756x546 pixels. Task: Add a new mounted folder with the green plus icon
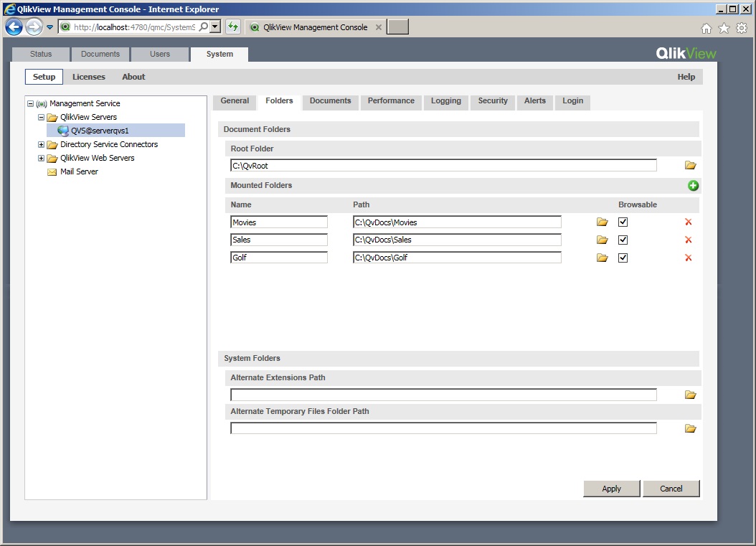pyautogui.click(x=693, y=185)
